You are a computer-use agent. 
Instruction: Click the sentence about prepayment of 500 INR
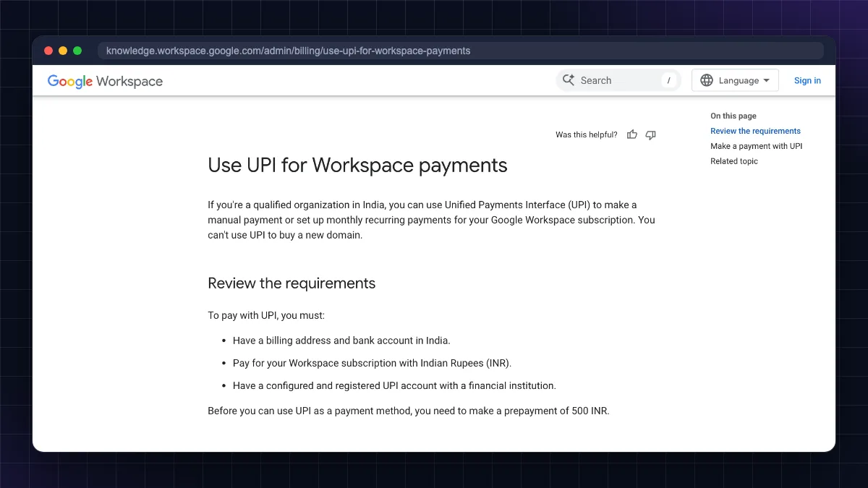pyautogui.click(x=409, y=411)
